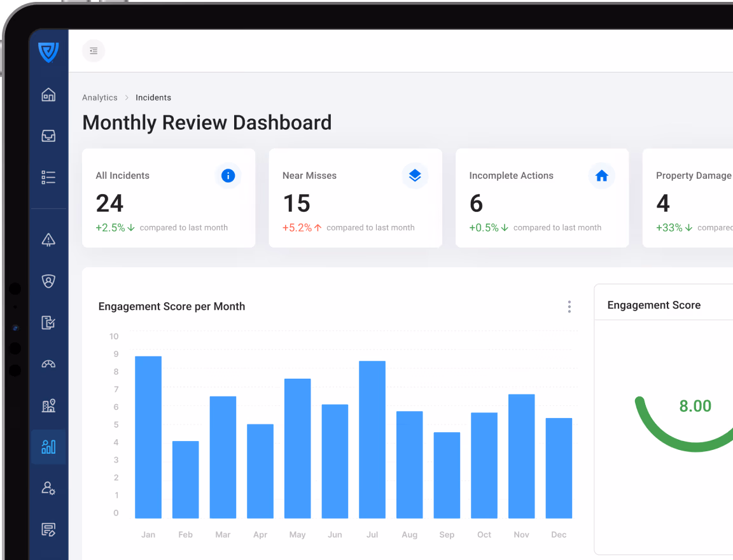Click the 8.00 engagement score value
Viewport: 733px width, 560px height.
695,406
